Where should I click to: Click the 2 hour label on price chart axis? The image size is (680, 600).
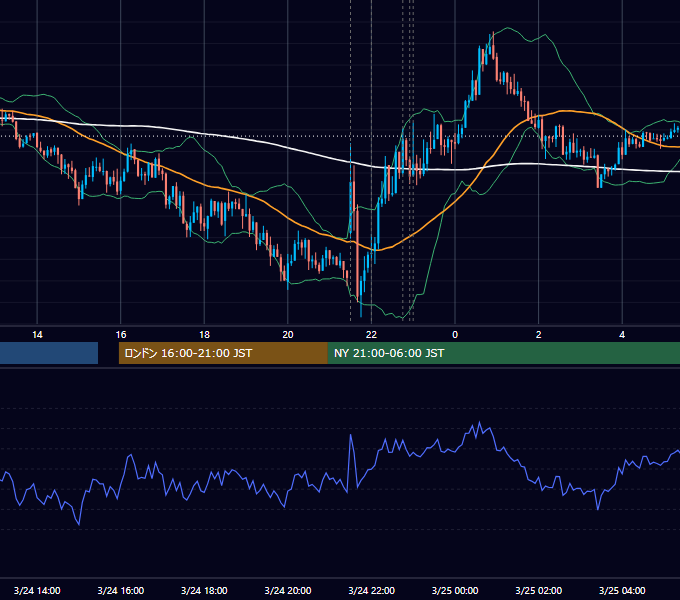click(x=539, y=335)
